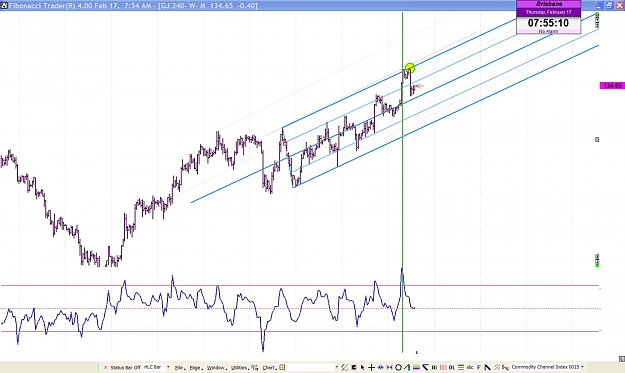Viewport: 625px width, 373px height.
Task: Click the gray hatched lines icon
Action: pyautogui.click(x=497, y=367)
